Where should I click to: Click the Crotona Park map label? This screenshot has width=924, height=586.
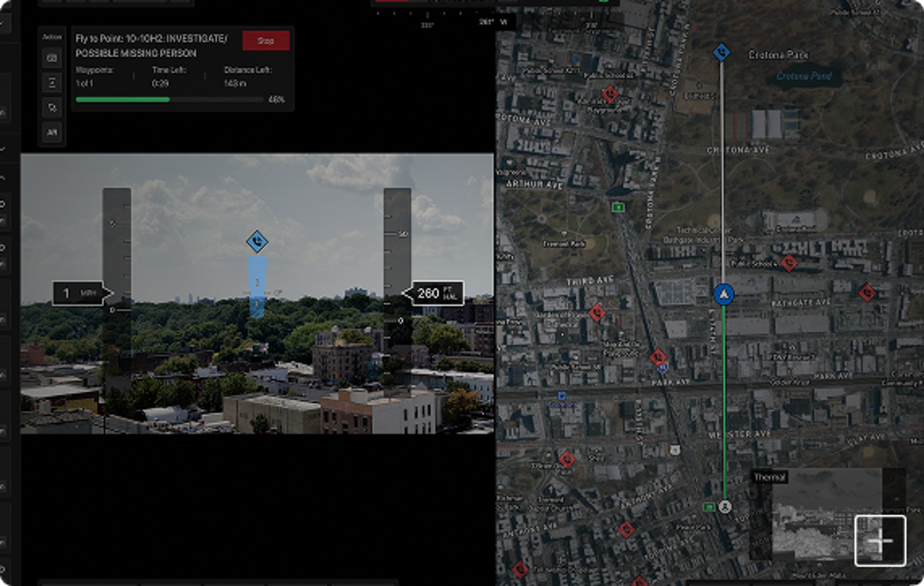[778, 55]
